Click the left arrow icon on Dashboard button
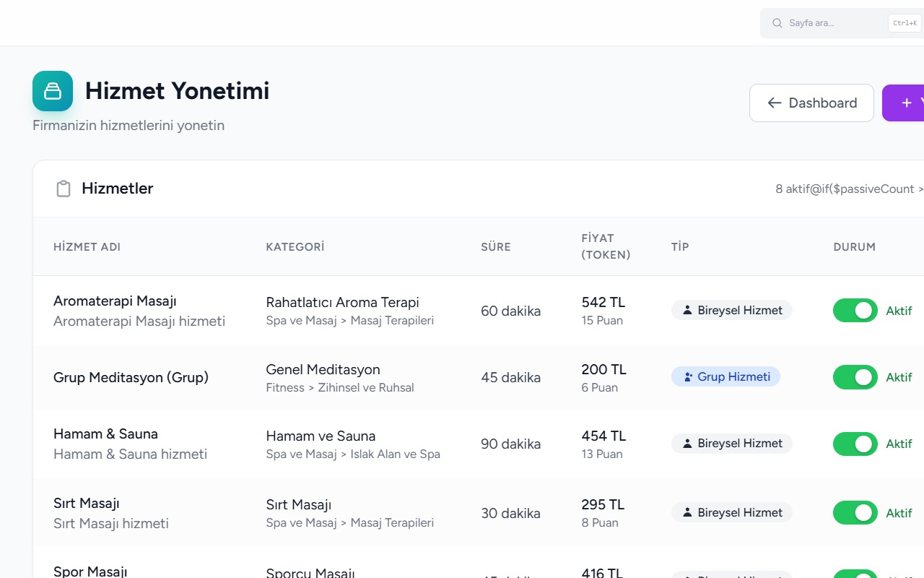 (x=775, y=103)
